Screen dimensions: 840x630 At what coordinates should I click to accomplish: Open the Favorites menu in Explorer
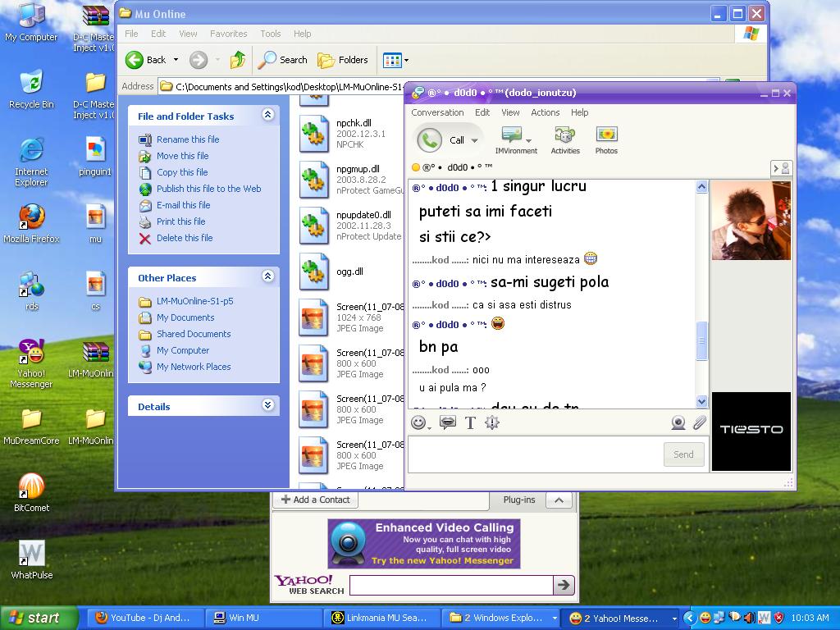[228, 34]
